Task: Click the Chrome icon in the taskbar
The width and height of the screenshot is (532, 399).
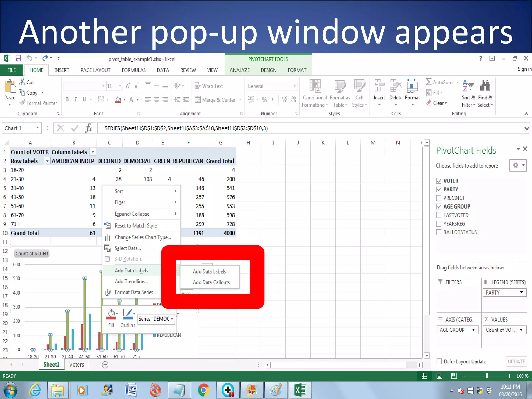Action: (x=204, y=390)
